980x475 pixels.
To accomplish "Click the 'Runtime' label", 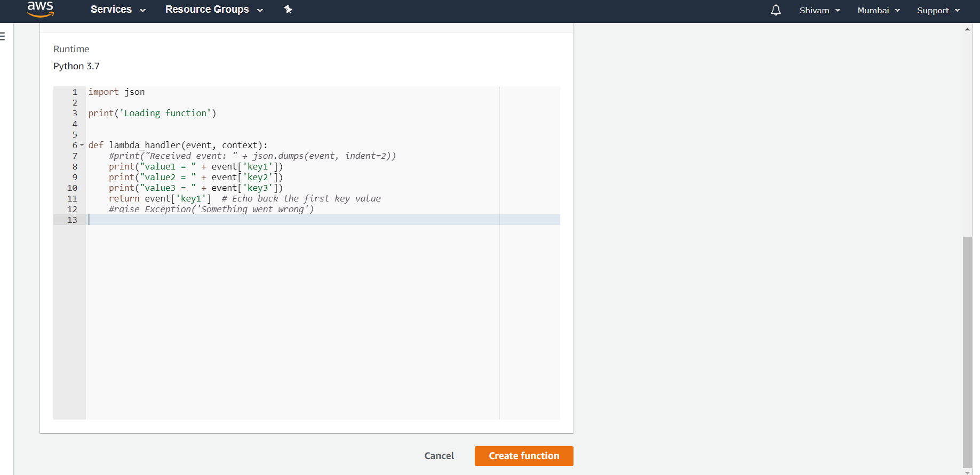I will click(x=71, y=49).
